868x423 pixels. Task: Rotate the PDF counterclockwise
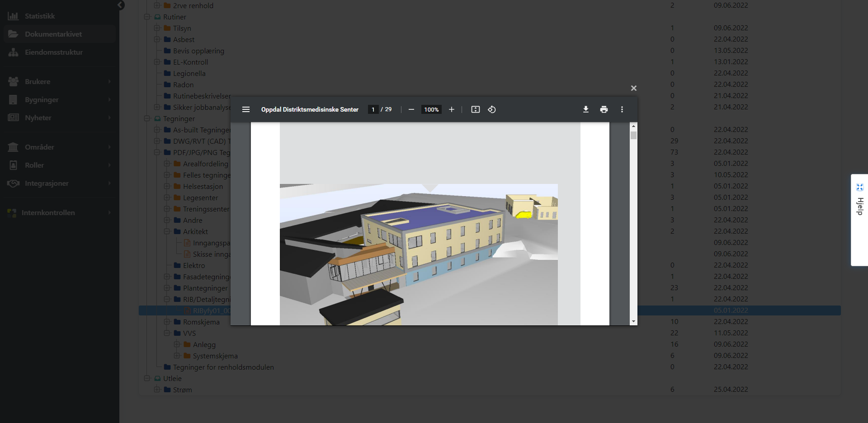pyautogui.click(x=492, y=109)
